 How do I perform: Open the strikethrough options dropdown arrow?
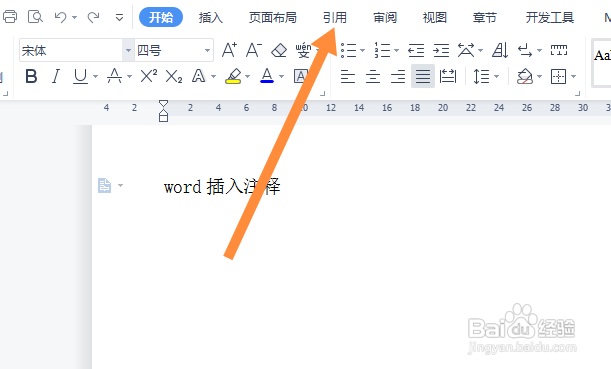point(129,77)
